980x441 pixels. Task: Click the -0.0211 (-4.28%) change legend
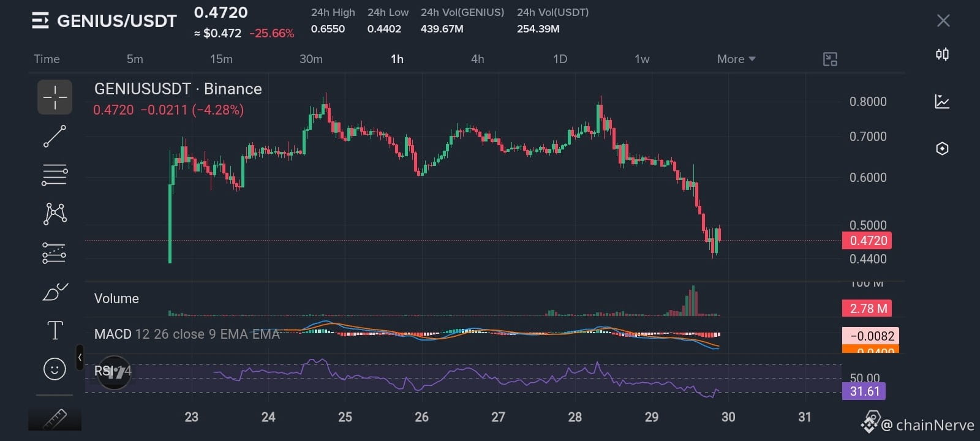192,110
